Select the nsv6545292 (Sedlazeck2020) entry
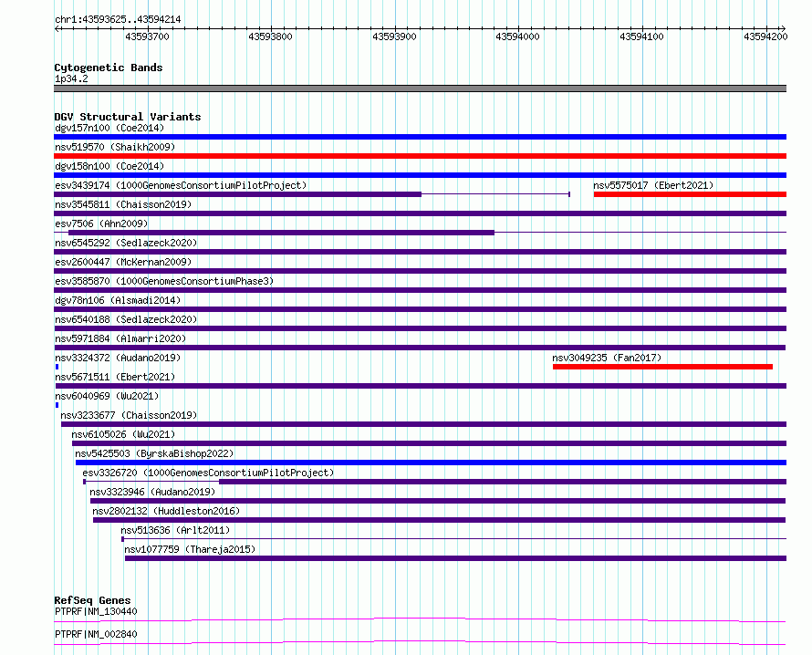The width and height of the screenshot is (812, 655). (126, 243)
